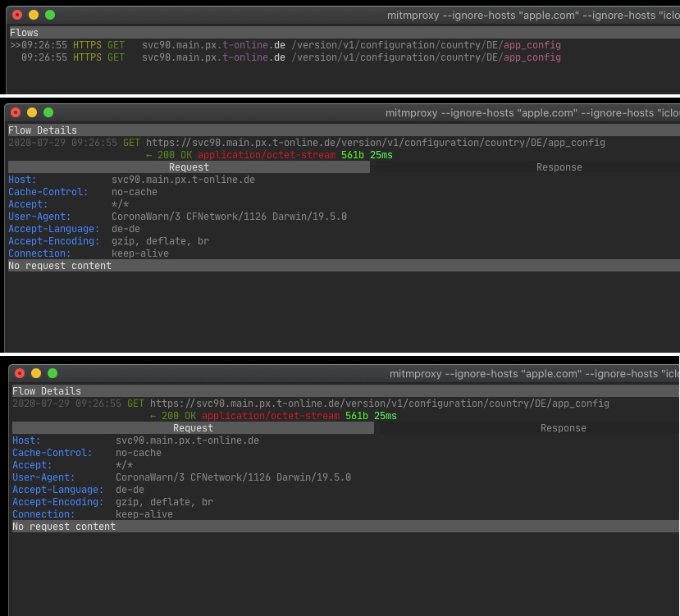This screenshot has width=680, height=616.
Task: Click the middle window mitmproxy title text
Action: click(532, 113)
